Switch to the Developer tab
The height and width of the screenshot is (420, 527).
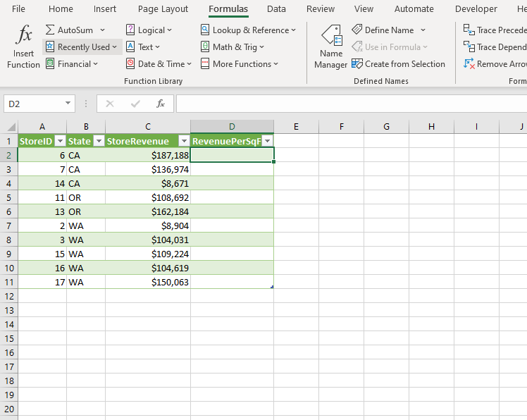tap(476, 8)
